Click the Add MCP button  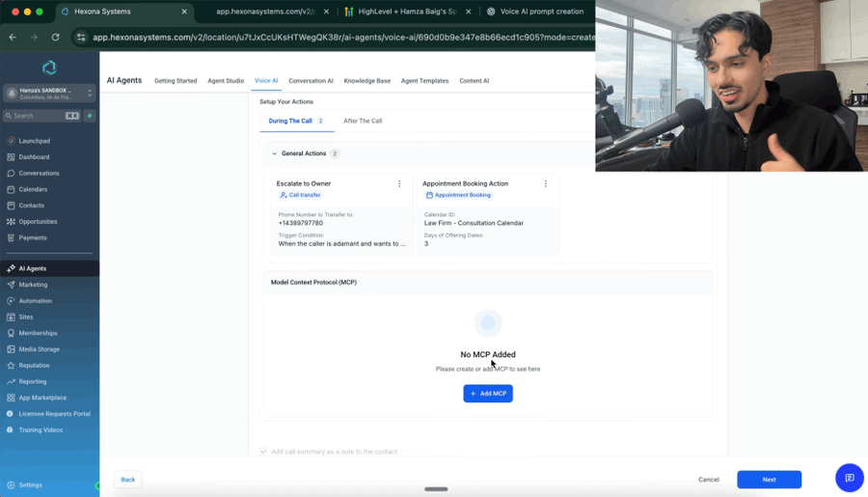[x=488, y=394]
